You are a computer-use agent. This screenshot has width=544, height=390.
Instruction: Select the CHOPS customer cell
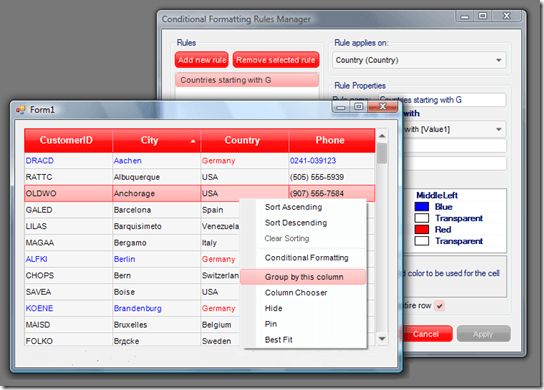(68, 275)
